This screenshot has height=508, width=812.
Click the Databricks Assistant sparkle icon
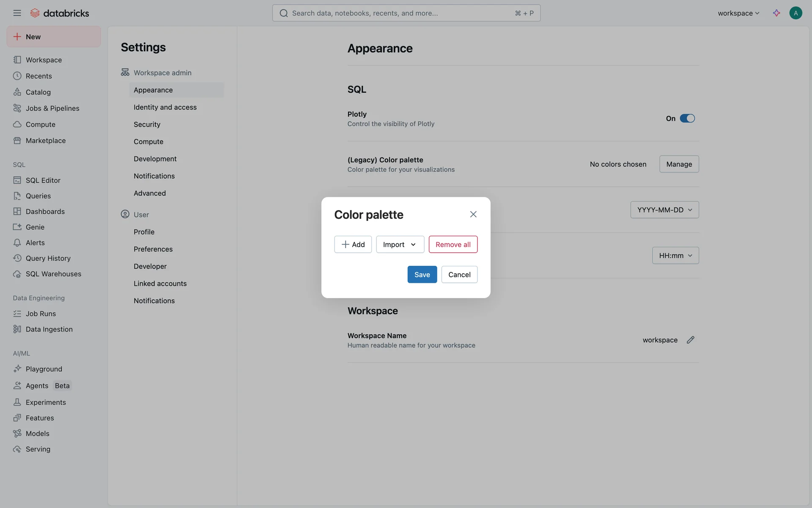tap(776, 13)
